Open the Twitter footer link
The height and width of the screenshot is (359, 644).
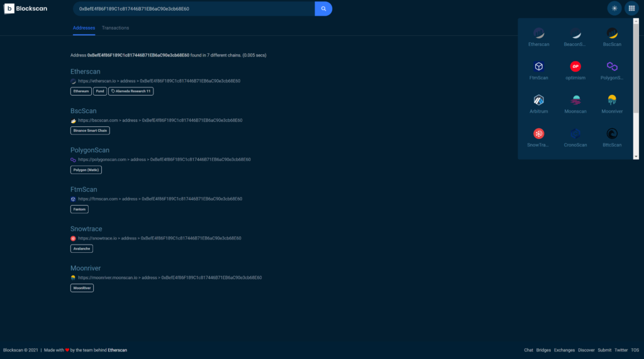(x=621, y=350)
